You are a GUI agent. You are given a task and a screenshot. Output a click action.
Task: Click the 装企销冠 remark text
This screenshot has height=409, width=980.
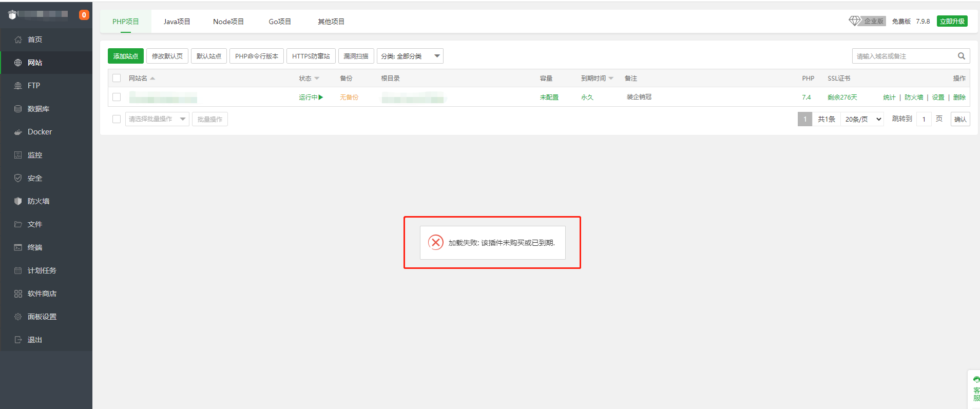point(639,97)
